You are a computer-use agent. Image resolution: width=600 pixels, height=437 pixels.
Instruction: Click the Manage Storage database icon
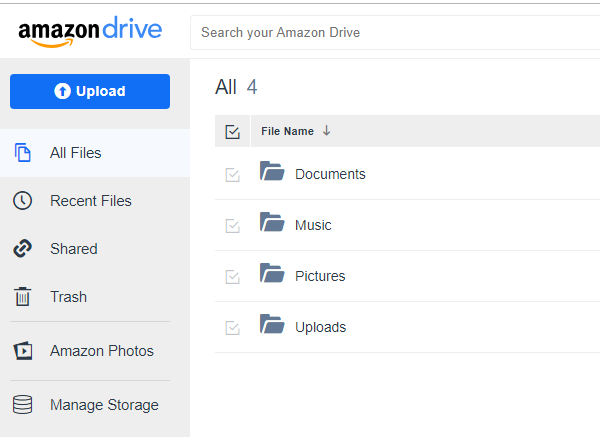click(x=22, y=405)
